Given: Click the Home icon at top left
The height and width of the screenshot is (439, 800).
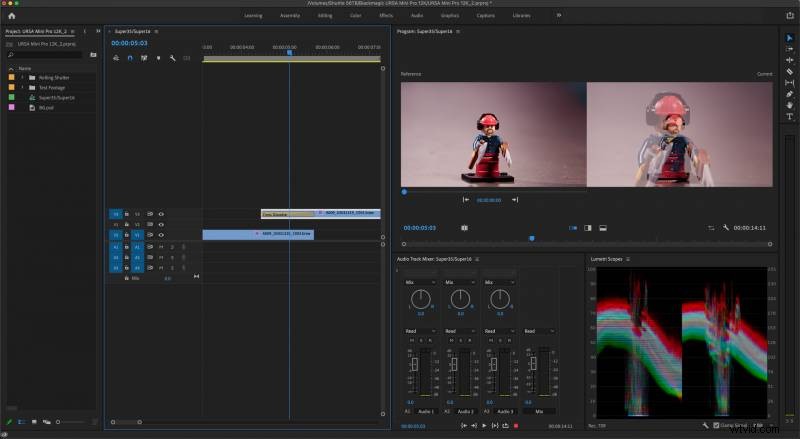Looking at the screenshot, I should coord(11,16).
